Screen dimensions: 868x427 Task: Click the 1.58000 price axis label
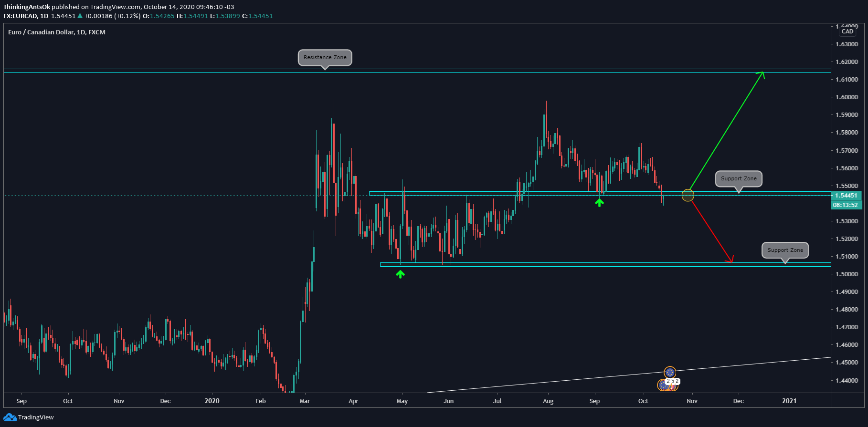(x=847, y=133)
